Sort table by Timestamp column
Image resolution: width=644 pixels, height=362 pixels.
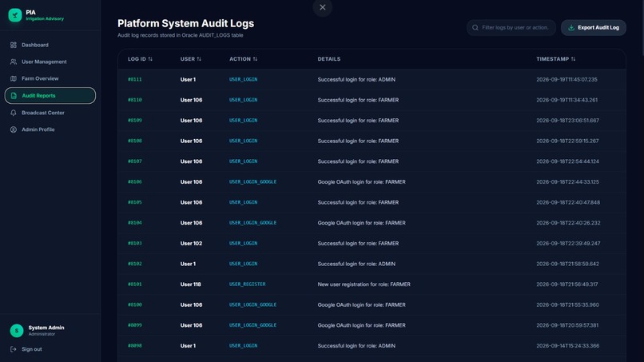pos(555,59)
